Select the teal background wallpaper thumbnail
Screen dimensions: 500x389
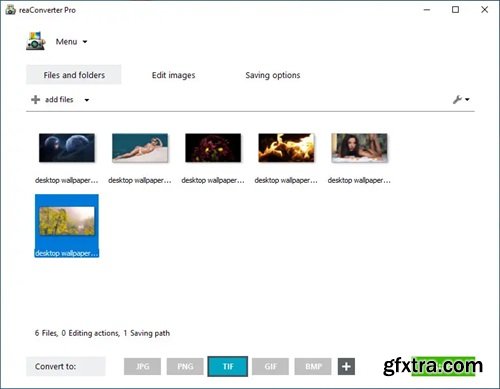(140, 148)
